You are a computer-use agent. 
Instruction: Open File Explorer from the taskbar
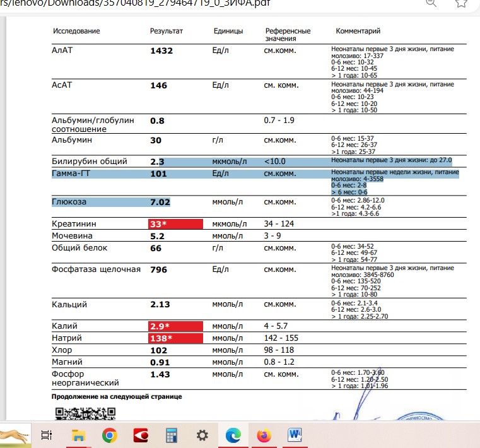point(78,435)
